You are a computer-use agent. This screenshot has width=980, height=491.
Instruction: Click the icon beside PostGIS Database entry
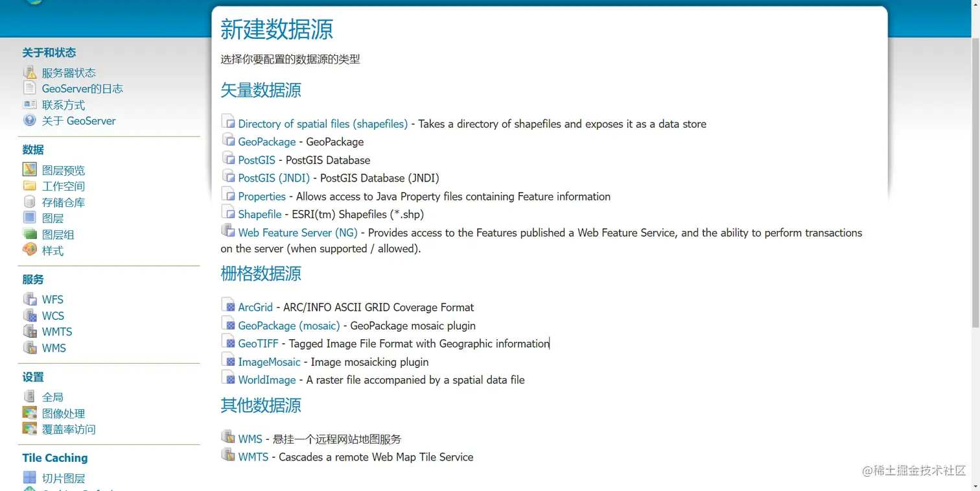coord(228,158)
